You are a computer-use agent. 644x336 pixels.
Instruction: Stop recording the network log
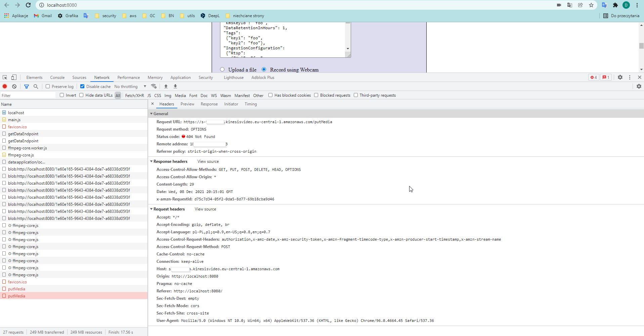click(5, 86)
